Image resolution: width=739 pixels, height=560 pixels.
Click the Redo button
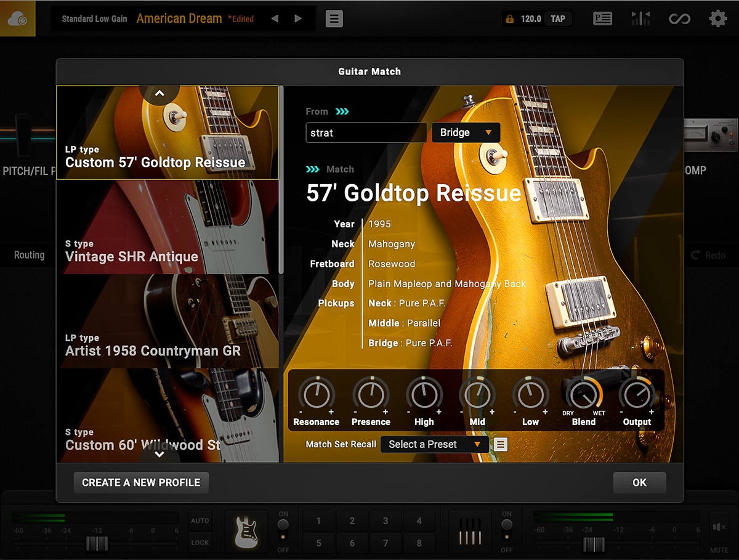708,254
